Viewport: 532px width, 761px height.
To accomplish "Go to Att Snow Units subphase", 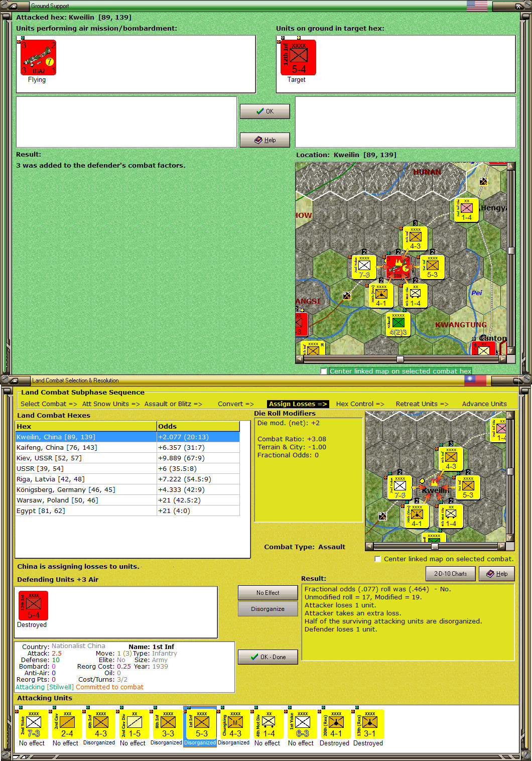I will [x=111, y=404].
